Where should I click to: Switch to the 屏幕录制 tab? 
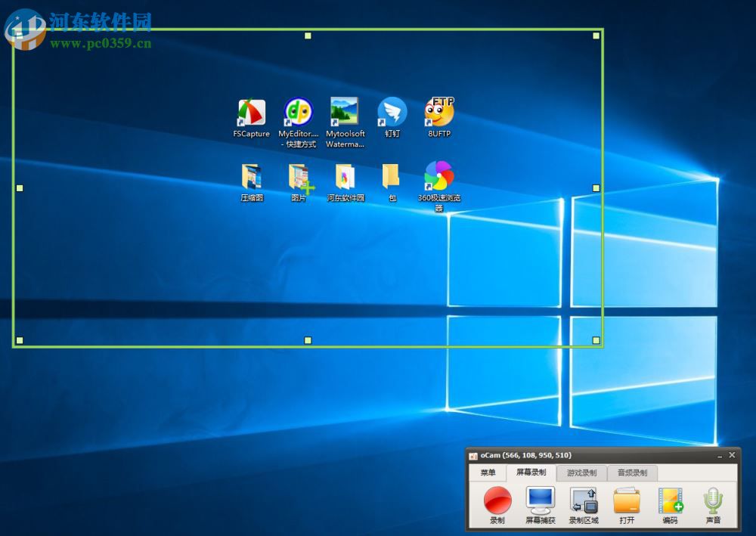[x=531, y=472]
